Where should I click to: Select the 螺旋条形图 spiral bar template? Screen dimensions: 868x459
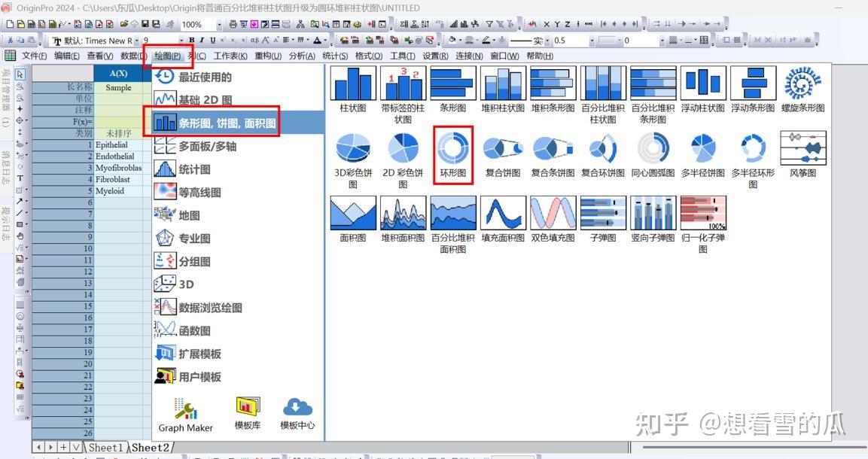803,89
